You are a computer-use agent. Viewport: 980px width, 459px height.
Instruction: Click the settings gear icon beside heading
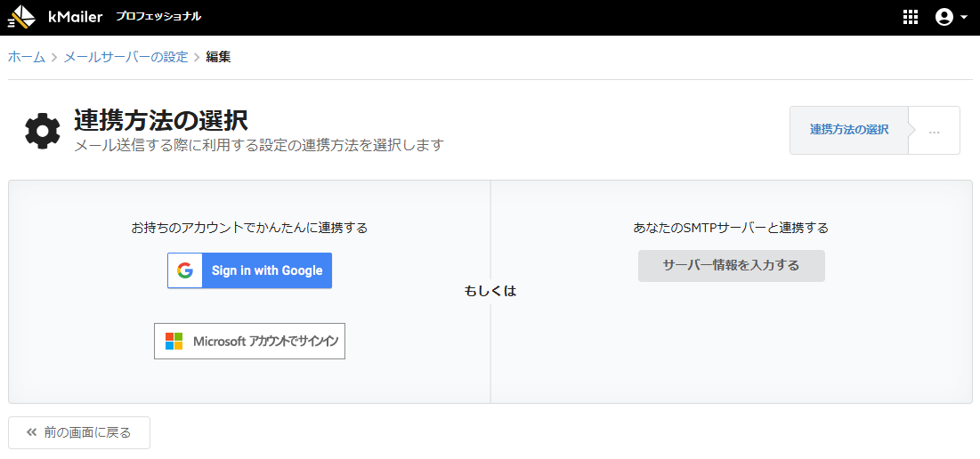42,131
